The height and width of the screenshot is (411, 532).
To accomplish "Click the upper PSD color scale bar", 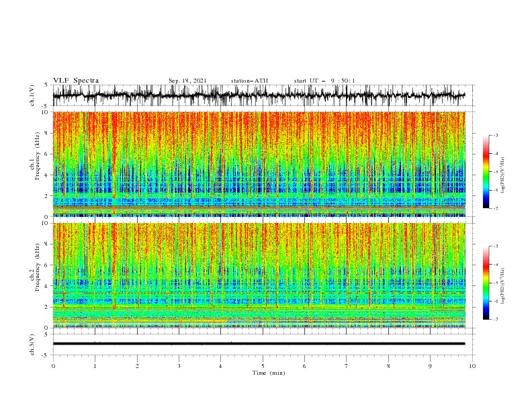I will [x=486, y=172].
